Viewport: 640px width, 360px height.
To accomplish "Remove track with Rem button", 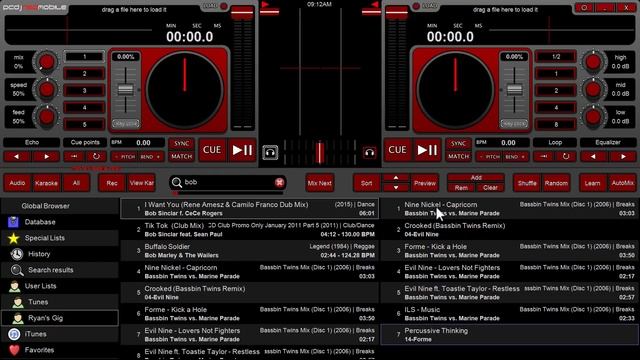I will 461,188.
